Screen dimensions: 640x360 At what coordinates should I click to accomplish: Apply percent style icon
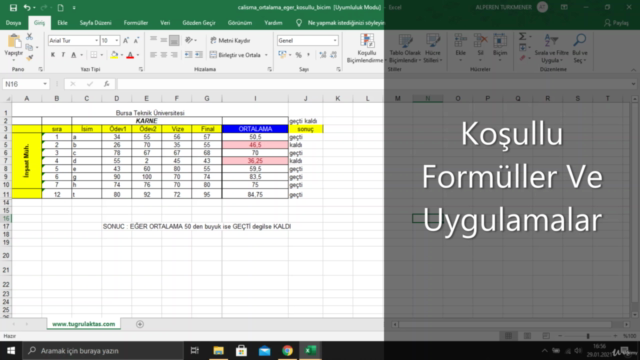coord(298,55)
